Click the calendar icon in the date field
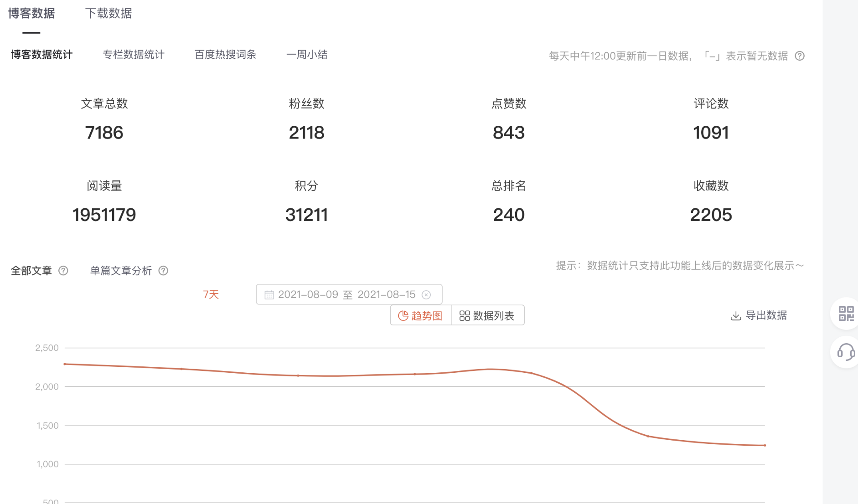The image size is (858, 504). (x=269, y=294)
